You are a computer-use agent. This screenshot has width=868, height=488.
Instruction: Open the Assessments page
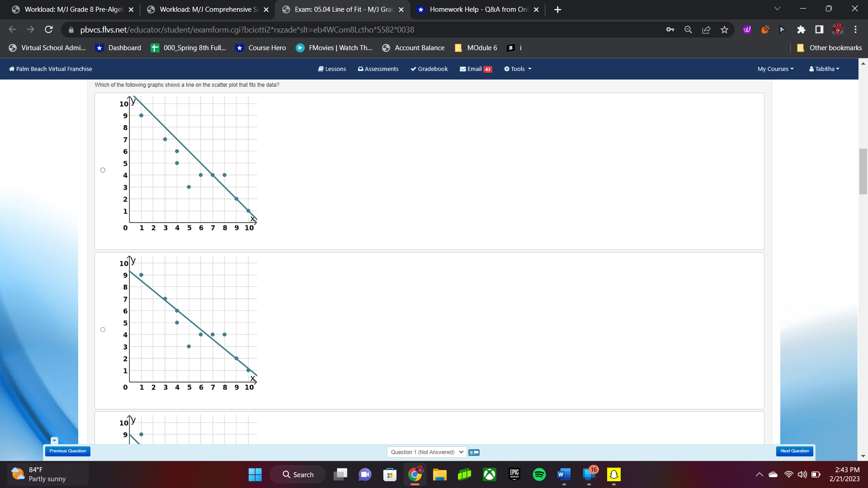(378, 69)
